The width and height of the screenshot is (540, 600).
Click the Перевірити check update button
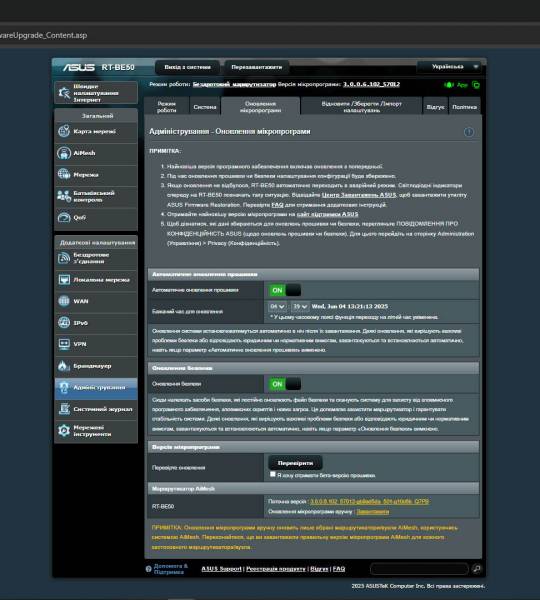coord(295,463)
